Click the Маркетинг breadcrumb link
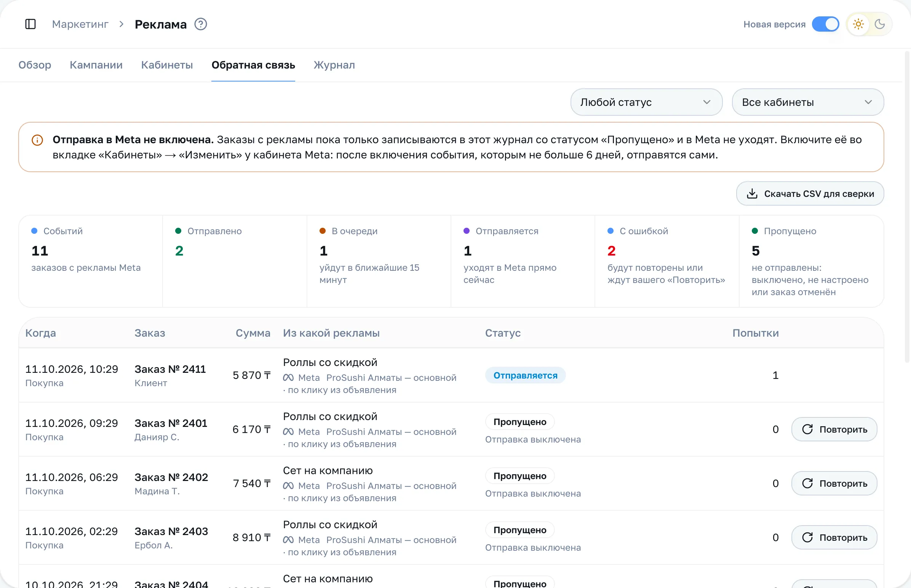Screen dimensions: 911x588 click(x=80, y=24)
